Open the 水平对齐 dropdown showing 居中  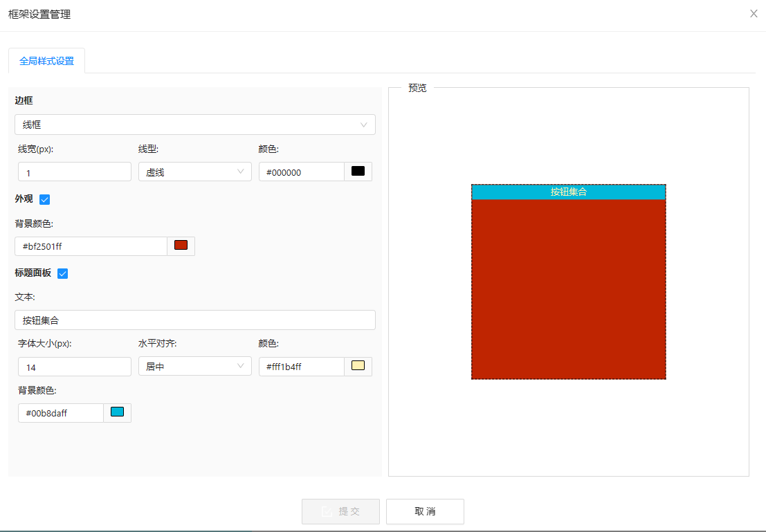tap(195, 366)
